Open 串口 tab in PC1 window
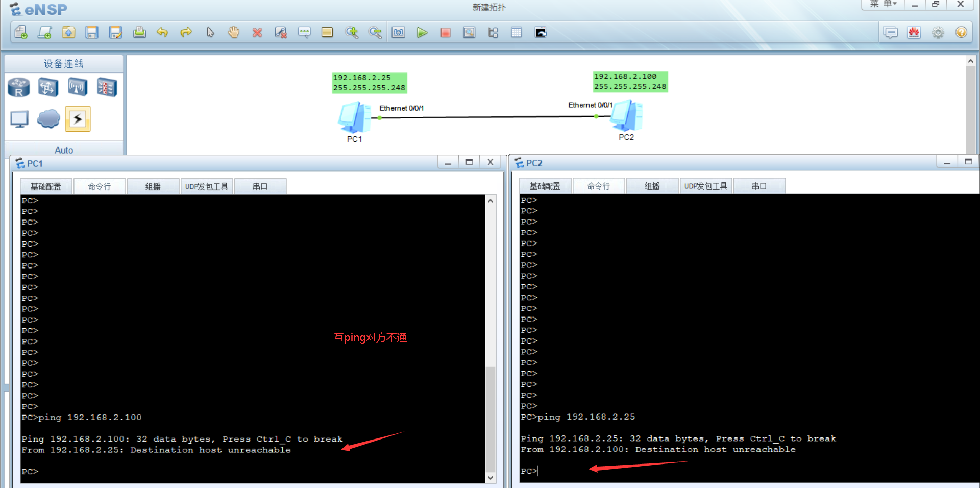The height and width of the screenshot is (488, 980). tap(260, 187)
